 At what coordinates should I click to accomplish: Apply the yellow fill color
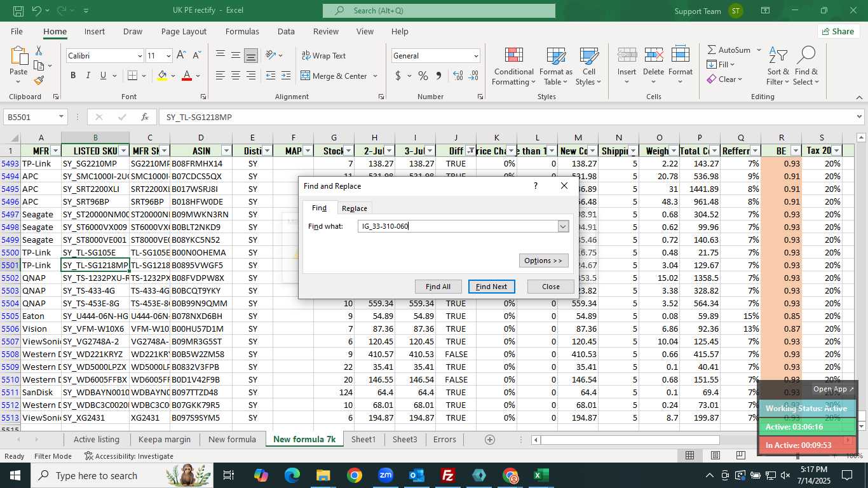pos(162,76)
